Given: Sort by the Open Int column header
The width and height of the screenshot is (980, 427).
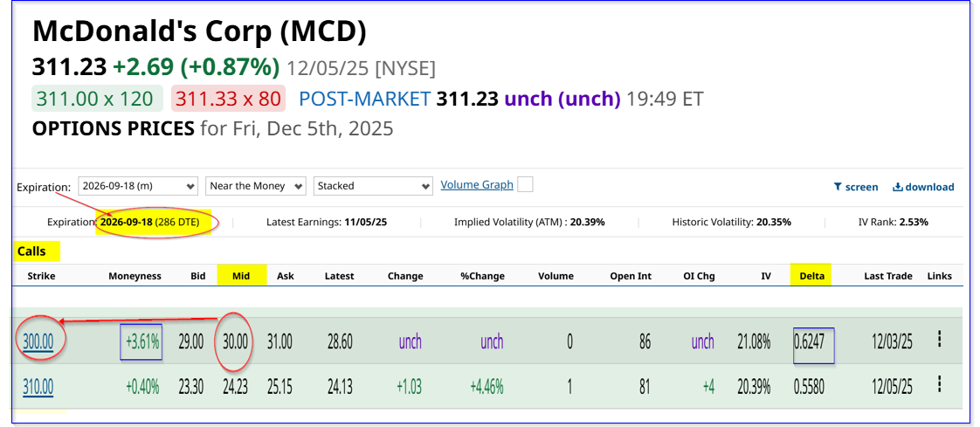Looking at the screenshot, I should pos(631,276).
